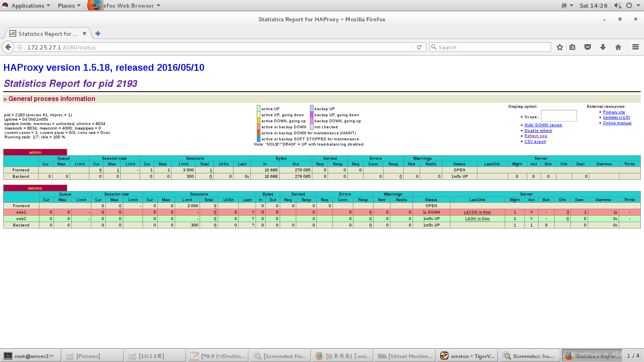This screenshot has width=644, height=362.
Task: Switch to Pictures window in taskbar
Action: (93, 356)
